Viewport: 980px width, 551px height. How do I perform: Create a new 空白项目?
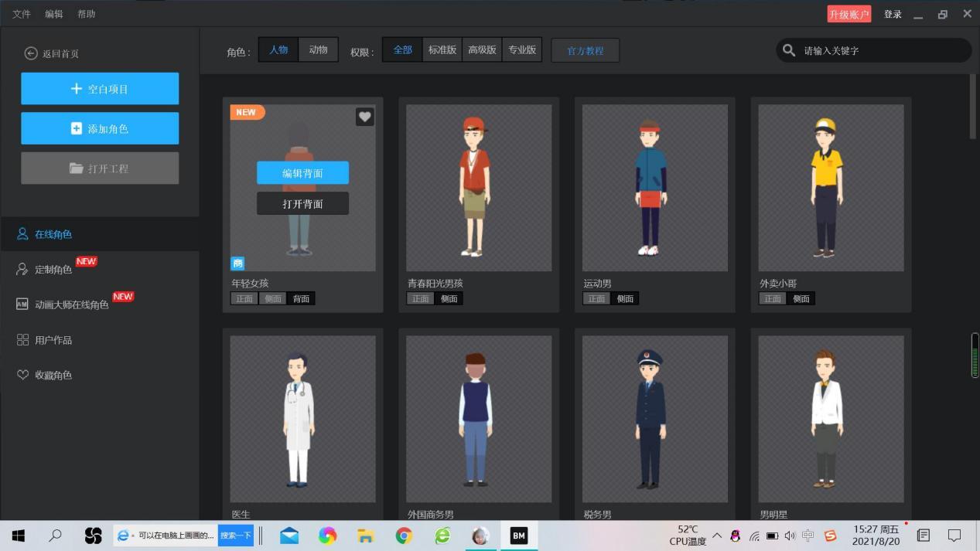100,89
